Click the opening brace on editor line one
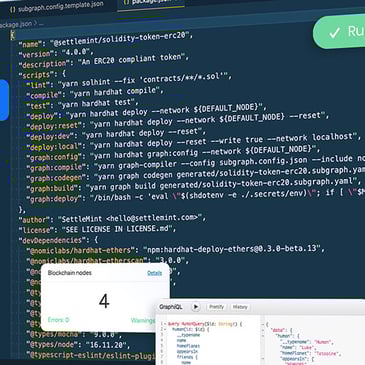The width and height of the screenshot is (365, 365). pyautogui.click(x=13, y=35)
